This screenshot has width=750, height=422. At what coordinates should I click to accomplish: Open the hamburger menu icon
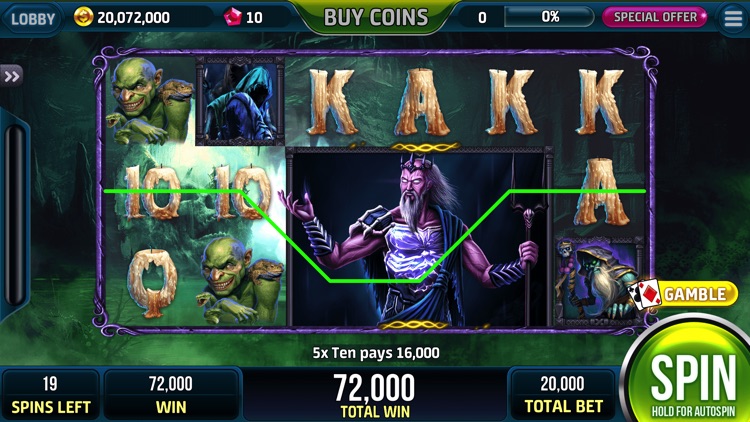(x=733, y=18)
